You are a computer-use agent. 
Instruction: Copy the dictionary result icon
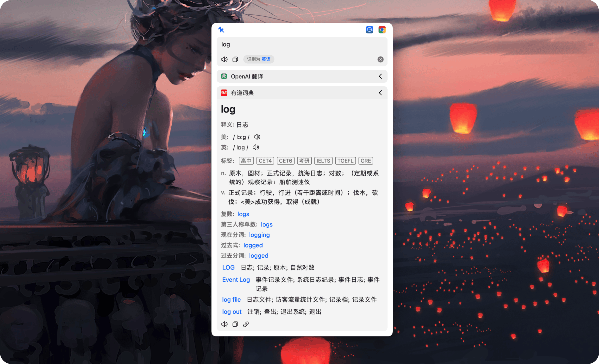[x=235, y=324]
